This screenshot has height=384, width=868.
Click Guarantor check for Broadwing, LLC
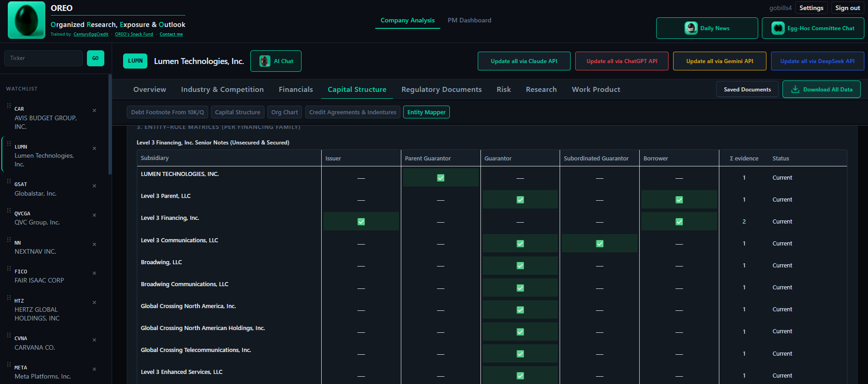point(520,266)
